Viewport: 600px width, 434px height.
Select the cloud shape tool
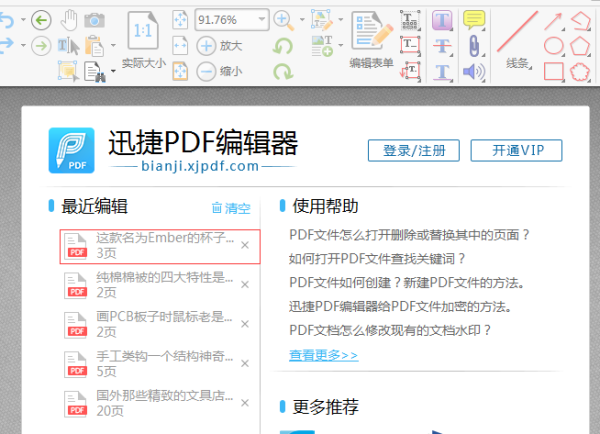click(580, 72)
